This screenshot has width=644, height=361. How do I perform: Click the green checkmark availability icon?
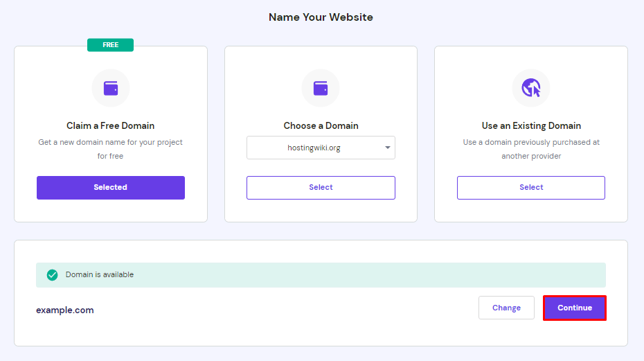pyautogui.click(x=52, y=275)
